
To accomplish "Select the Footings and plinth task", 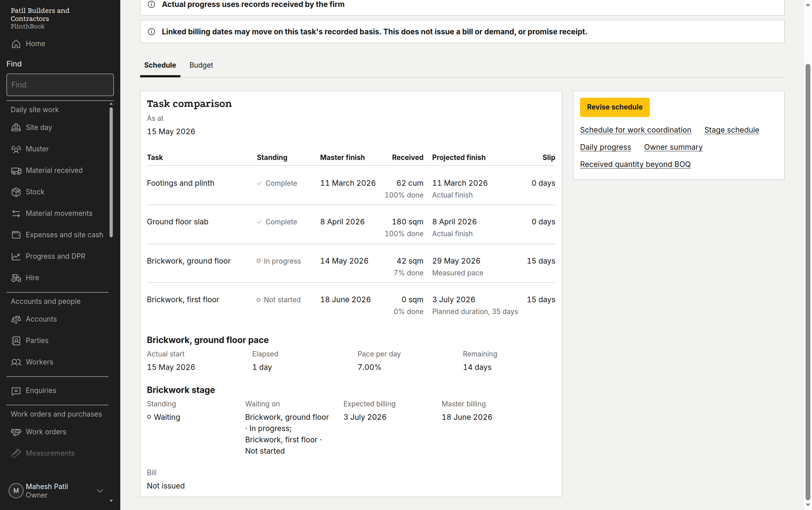I will tap(180, 183).
